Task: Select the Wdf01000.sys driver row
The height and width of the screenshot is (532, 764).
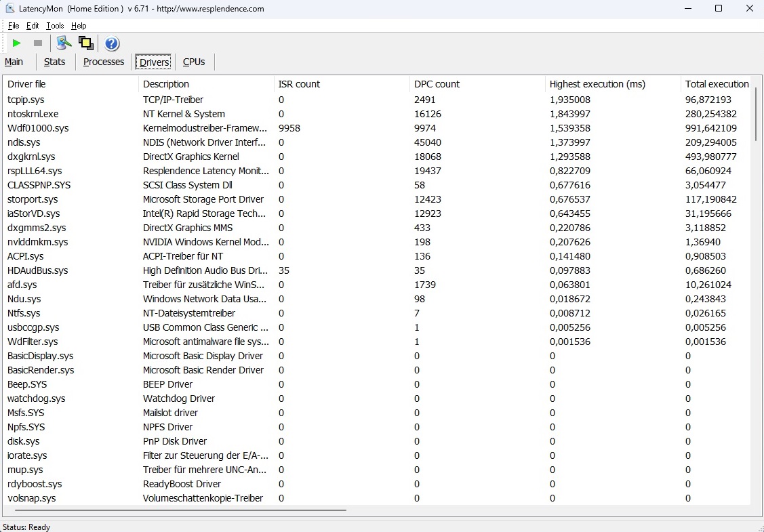Action: [377, 128]
